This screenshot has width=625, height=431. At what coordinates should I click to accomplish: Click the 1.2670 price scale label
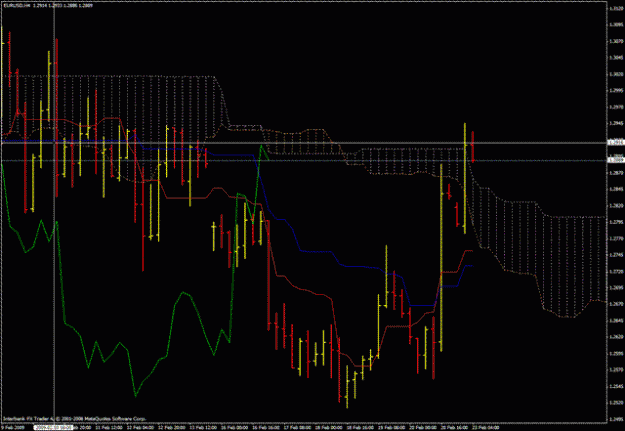coord(615,304)
